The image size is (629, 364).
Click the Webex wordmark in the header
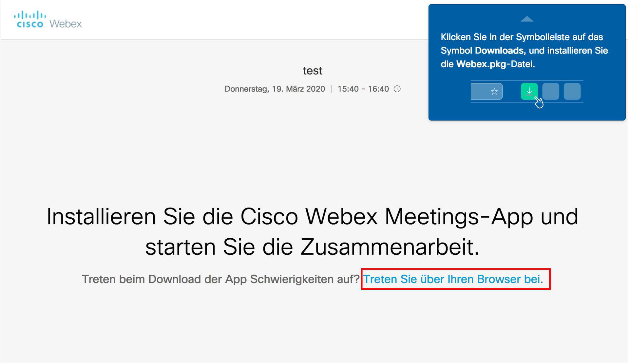point(66,24)
